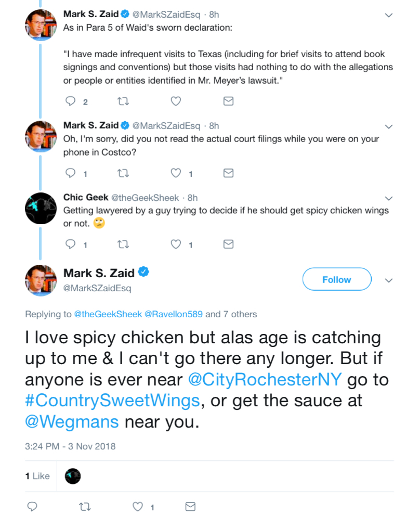Reply to the main spicy chicken tweet
This screenshot has width=420, height=529.
coord(32,507)
